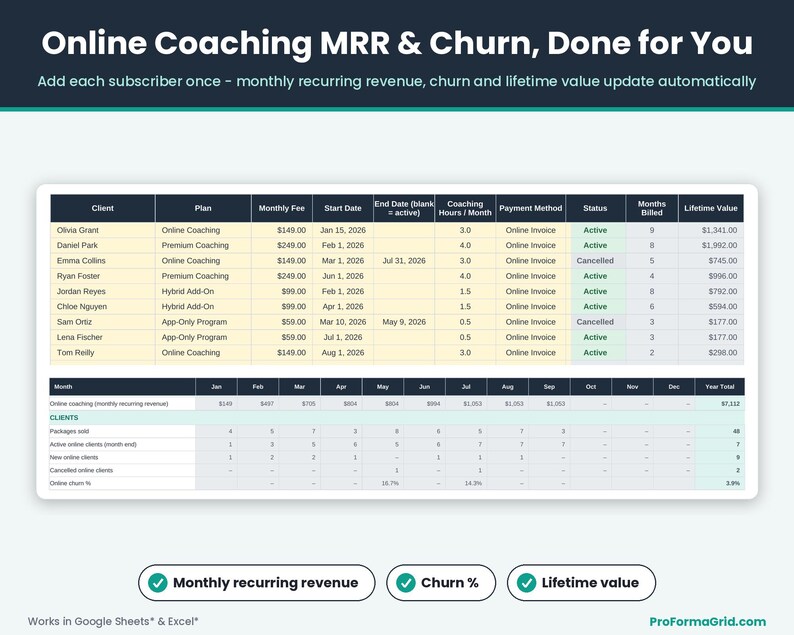Select the Daniel Park client cell
Image resolution: width=794 pixels, height=635 pixels.
[103, 245]
